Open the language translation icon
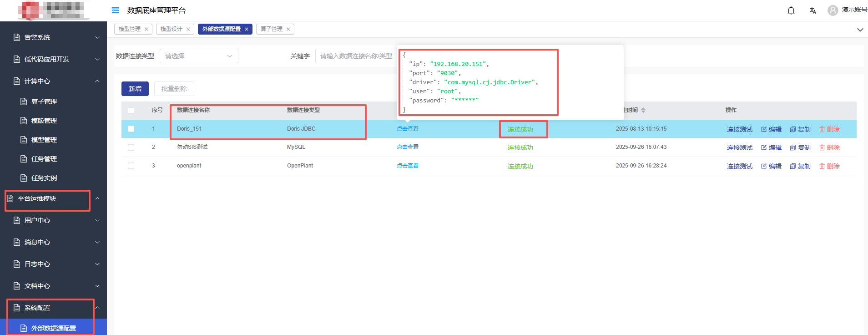This screenshot has width=868, height=335. pos(812,10)
